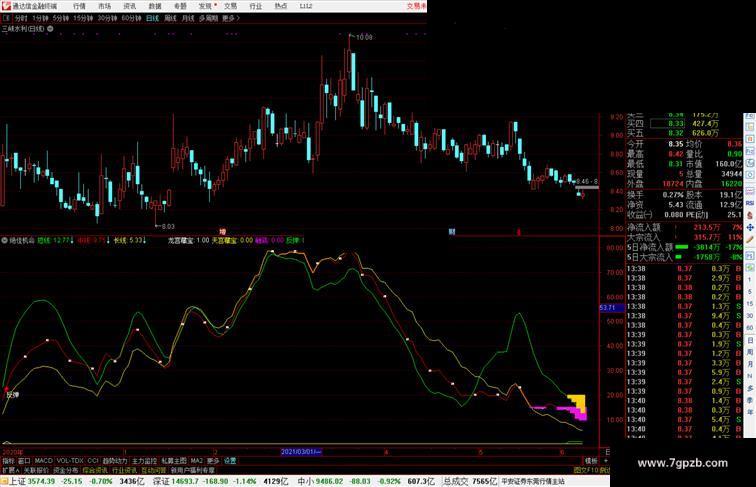Select the VOL-TDX indicator button
The height and width of the screenshot is (487, 756).
pyautogui.click(x=70, y=461)
